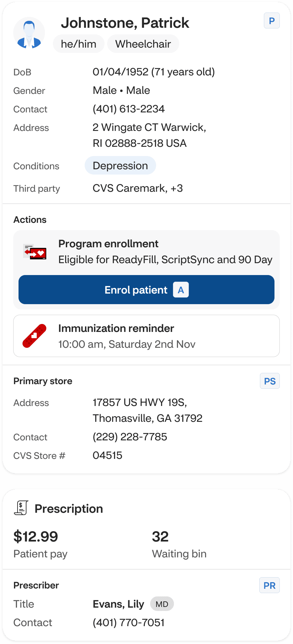This screenshot has width=293, height=644.
Task: Click the PS shortcut badge
Action: click(270, 381)
